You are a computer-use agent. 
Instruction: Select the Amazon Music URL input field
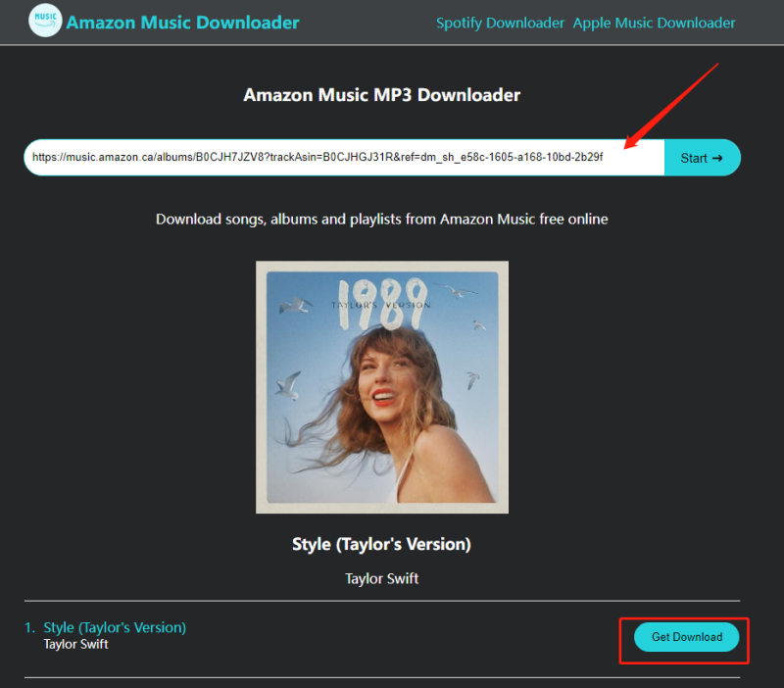coord(343,157)
